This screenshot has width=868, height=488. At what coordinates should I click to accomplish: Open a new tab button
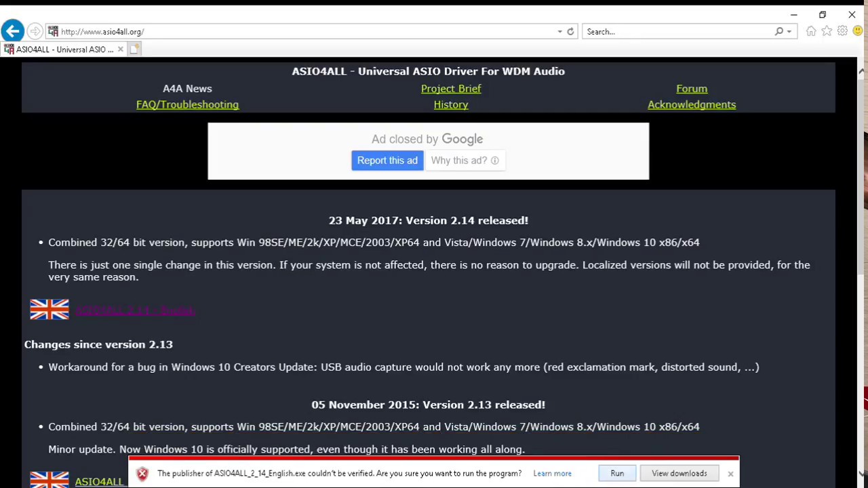(134, 49)
